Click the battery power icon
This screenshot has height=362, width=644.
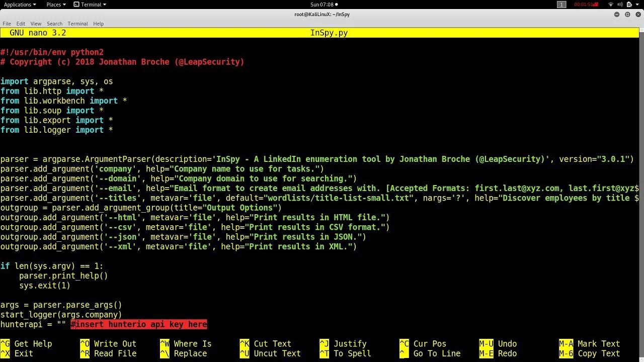click(629, 5)
